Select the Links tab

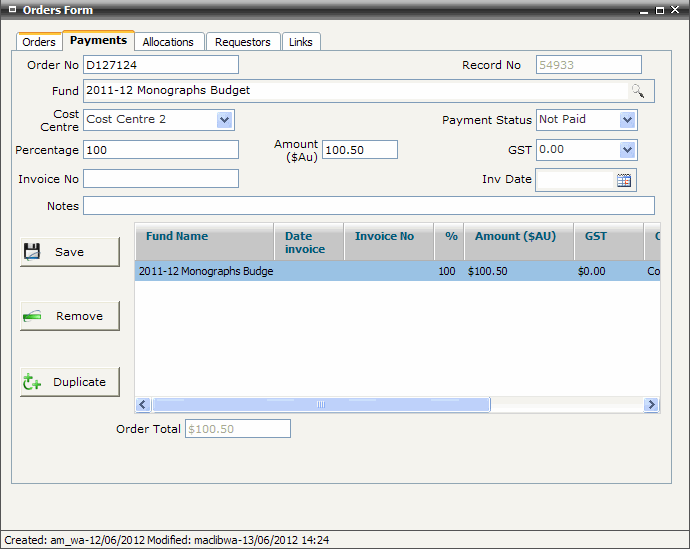pyautogui.click(x=300, y=42)
